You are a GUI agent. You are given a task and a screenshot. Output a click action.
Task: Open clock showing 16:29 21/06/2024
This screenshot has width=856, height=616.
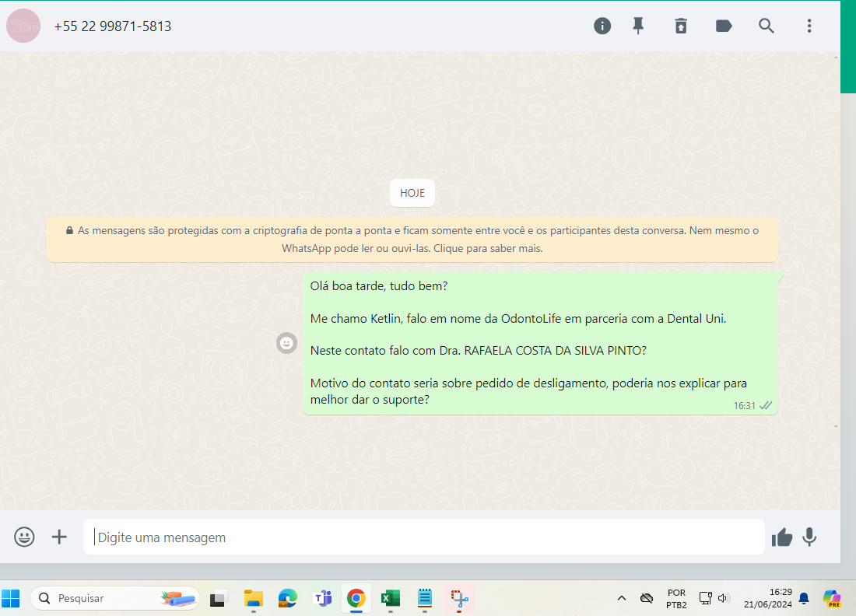[x=767, y=599]
